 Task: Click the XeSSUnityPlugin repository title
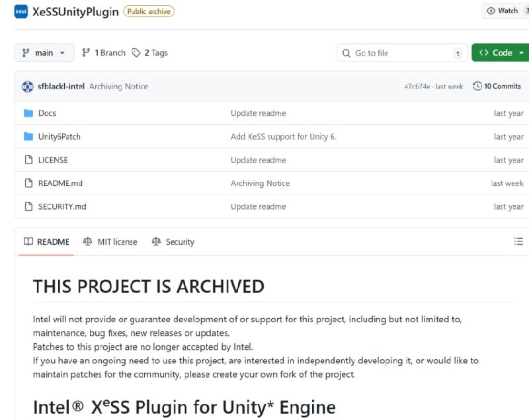75,11
